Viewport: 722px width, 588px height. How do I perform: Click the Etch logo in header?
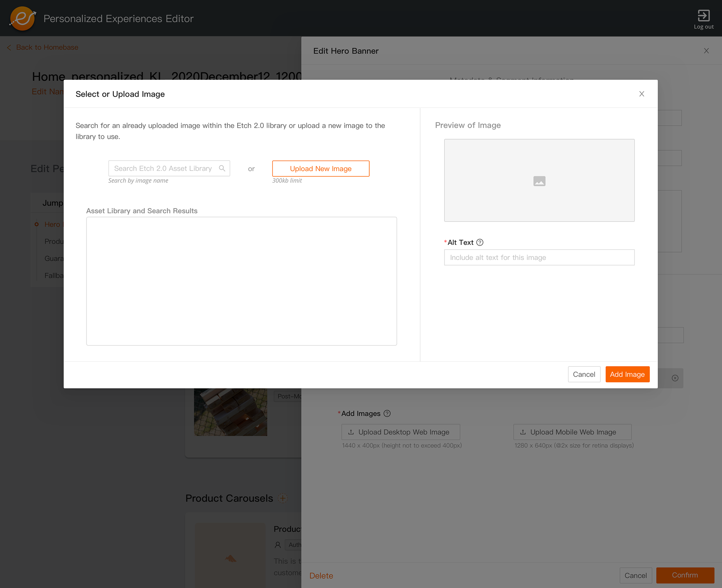point(23,18)
